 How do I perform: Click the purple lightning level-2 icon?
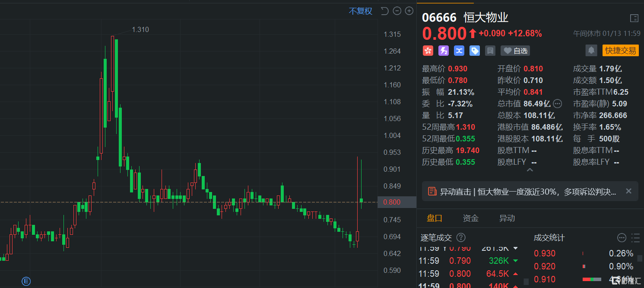click(x=443, y=51)
